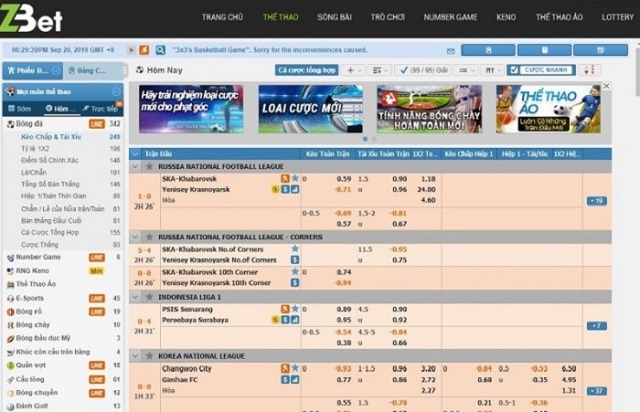Collapse the Indonesia Liga 1 group

(135, 297)
